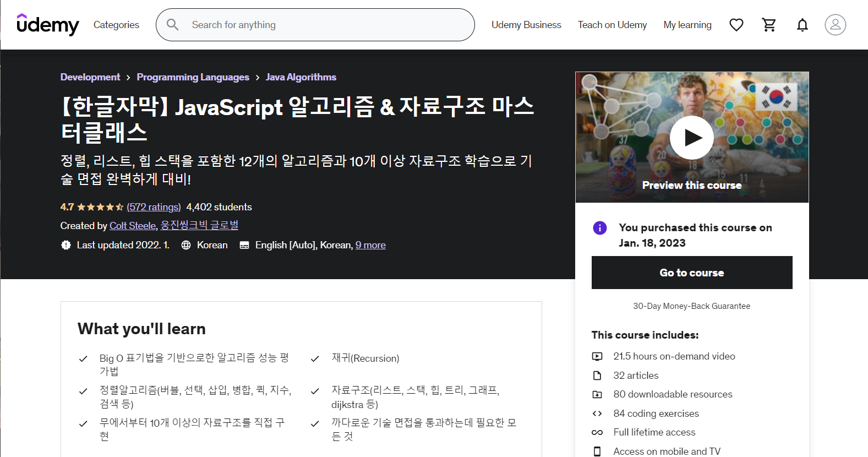This screenshot has width=868, height=457.
Task: Click 84 coding exercises text
Action: (656, 414)
